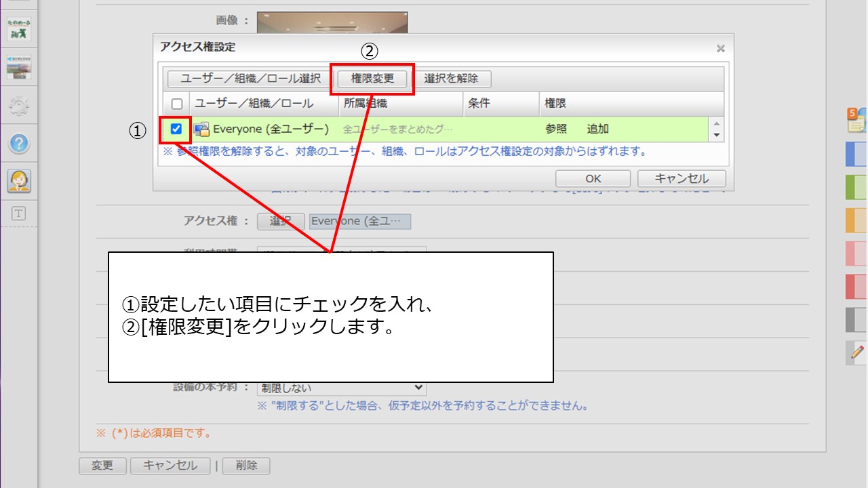Select the blue color tab on right edge

pos(856,155)
